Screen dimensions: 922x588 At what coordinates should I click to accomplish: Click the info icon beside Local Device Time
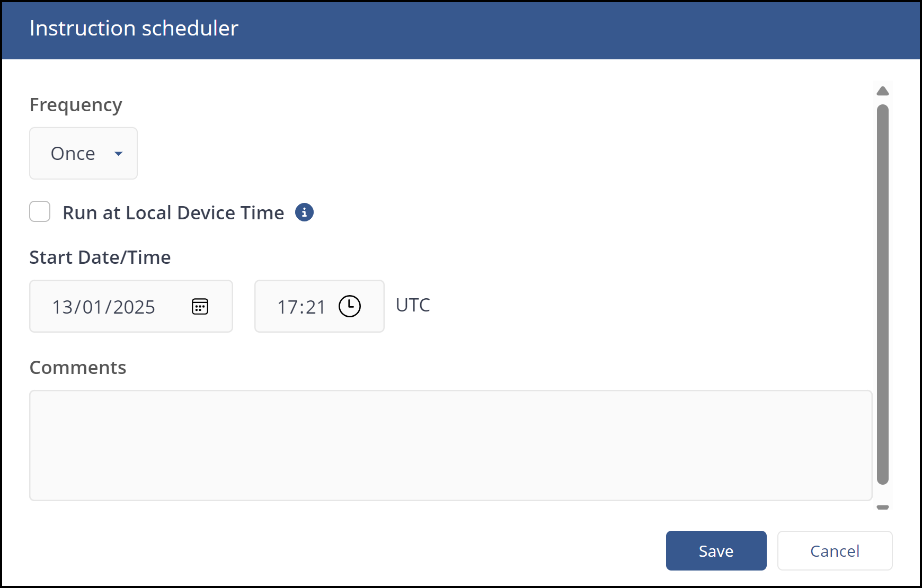[x=304, y=212]
